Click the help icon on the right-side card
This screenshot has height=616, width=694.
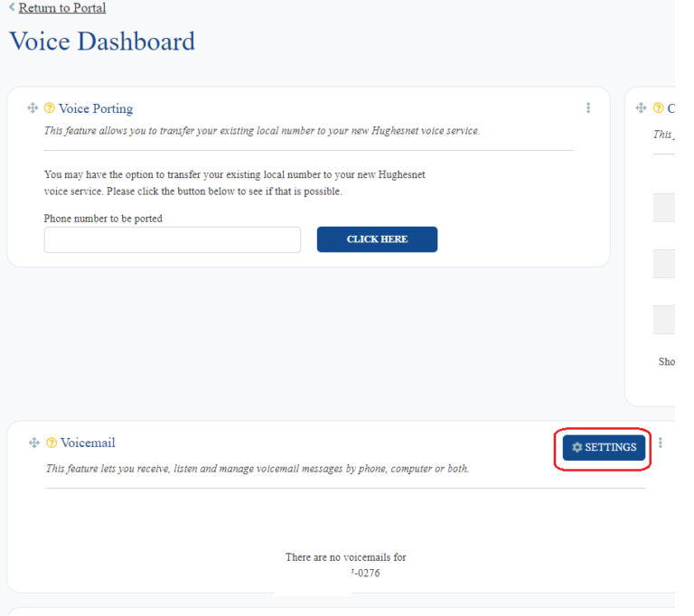pyautogui.click(x=658, y=108)
